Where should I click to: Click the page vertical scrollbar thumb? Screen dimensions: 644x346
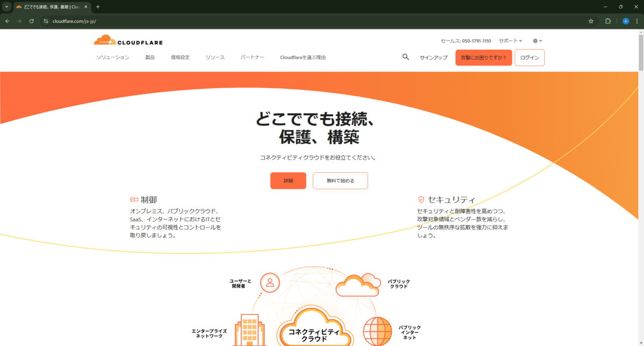coord(641,53)
